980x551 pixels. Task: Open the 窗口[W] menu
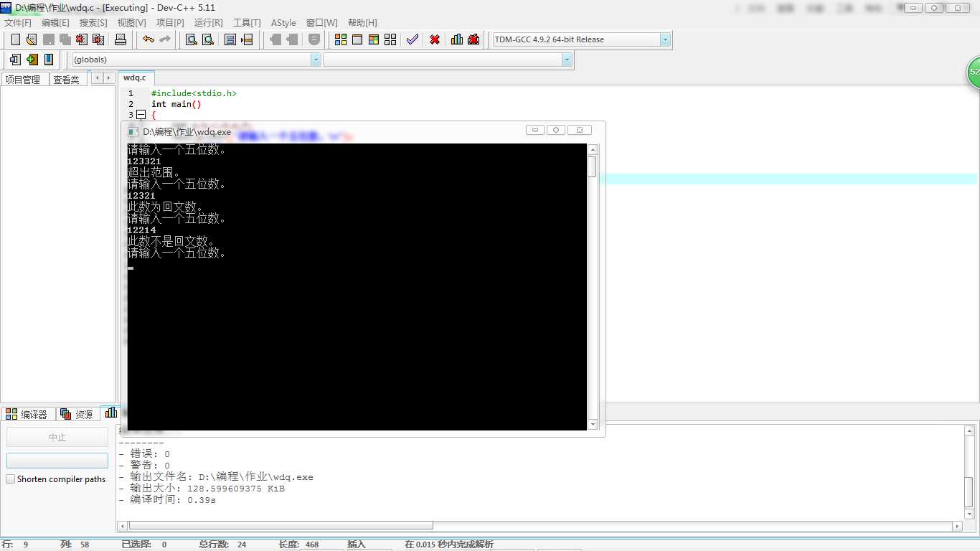(321, 23)
